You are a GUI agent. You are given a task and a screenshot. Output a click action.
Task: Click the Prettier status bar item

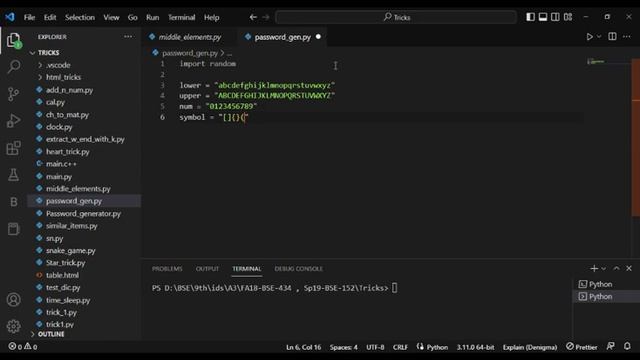click(581, 347)
